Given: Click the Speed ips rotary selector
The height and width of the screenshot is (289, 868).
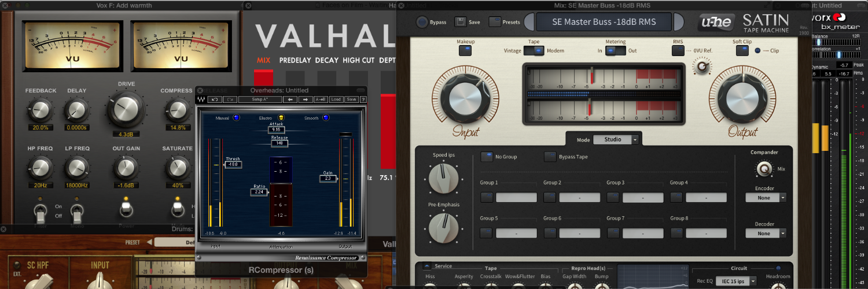Looking at the screenshot, I should [444, 178].
